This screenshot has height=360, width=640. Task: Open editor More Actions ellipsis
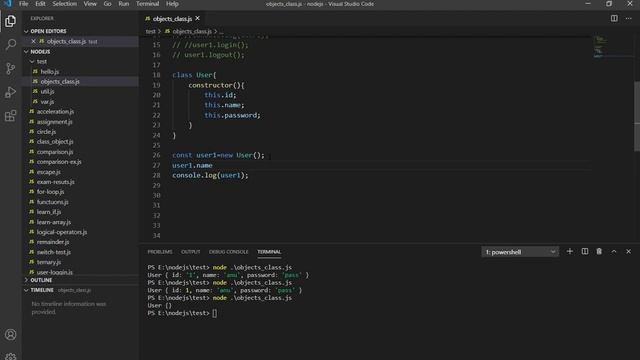629,18
